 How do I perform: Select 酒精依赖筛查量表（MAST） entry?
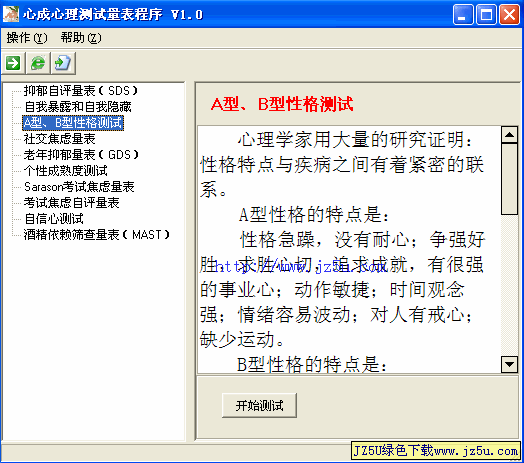(97, 235)
